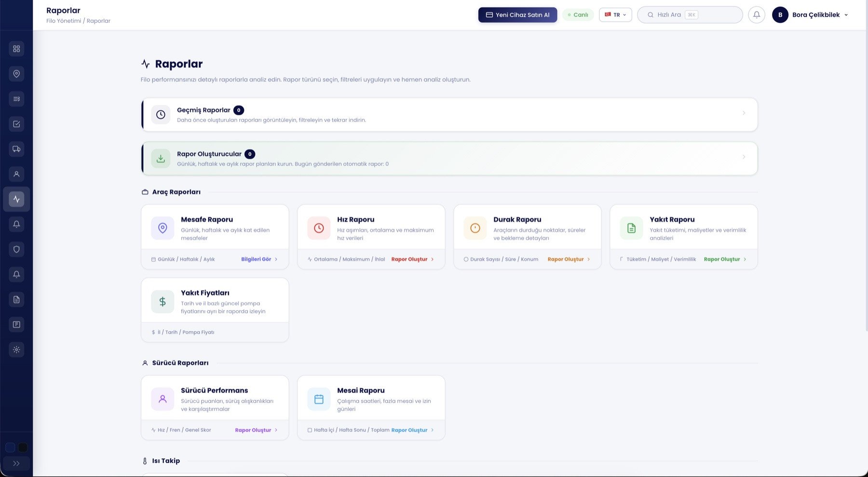This screenshot has width=868, height=477.
Task: Click the Mesafe Raporu pin icon
Action: [163, 228]
